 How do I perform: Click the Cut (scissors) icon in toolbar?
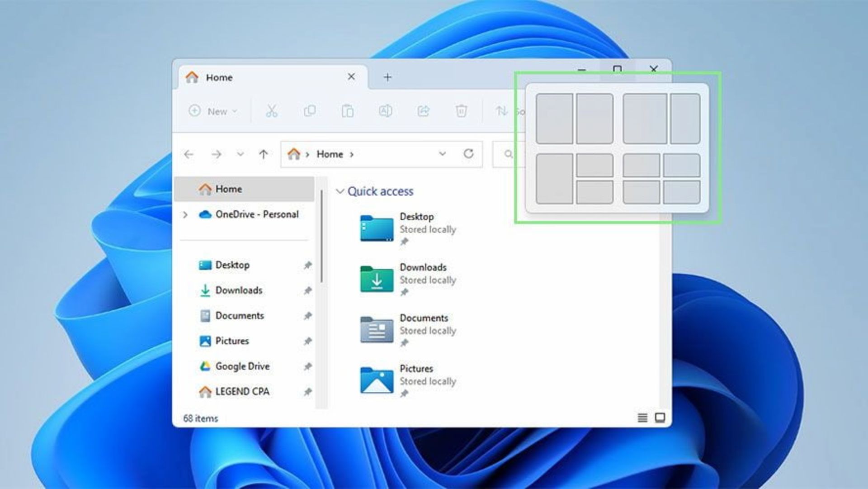coord(272,112)
